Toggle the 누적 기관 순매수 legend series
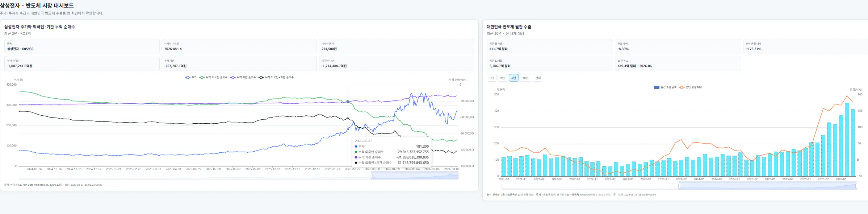Viewport: 868px width, 214px height. point(243,77)
